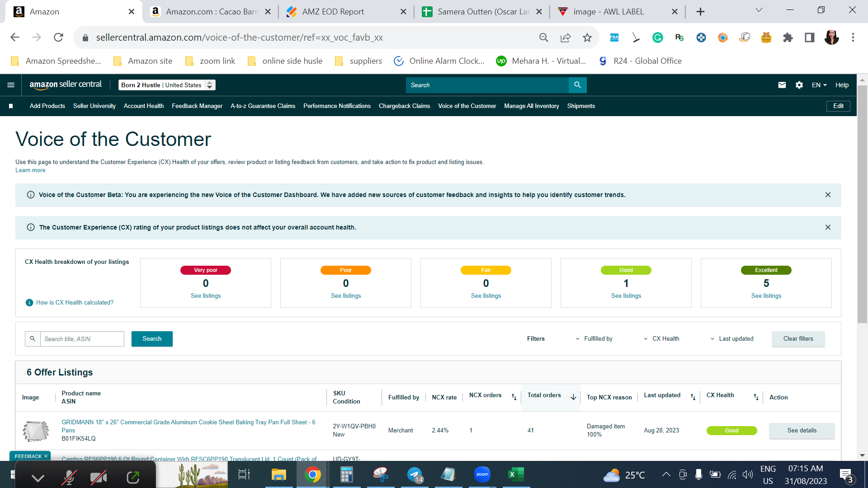The image size is (868, 488).
Task: Open the Learn more link
Action: (30, 170)
